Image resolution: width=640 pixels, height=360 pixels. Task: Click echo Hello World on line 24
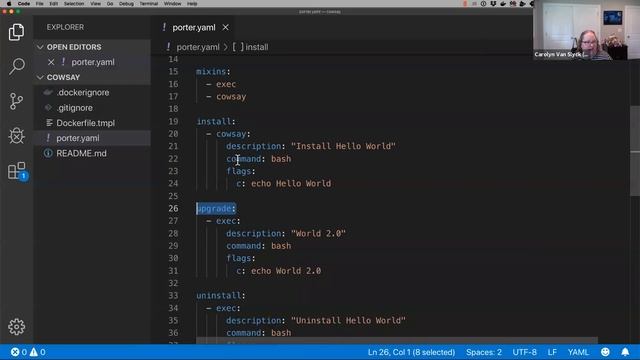tap(291, 183)
